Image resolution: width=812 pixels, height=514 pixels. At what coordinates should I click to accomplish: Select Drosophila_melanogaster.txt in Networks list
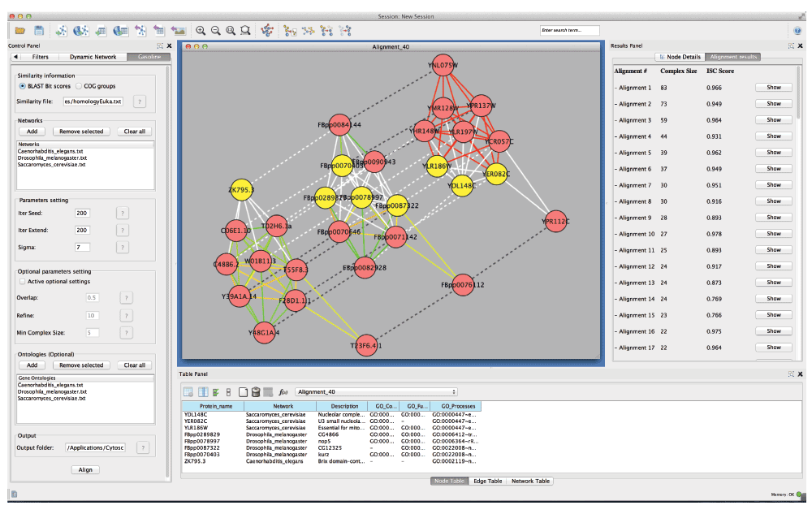coord(52,158)
